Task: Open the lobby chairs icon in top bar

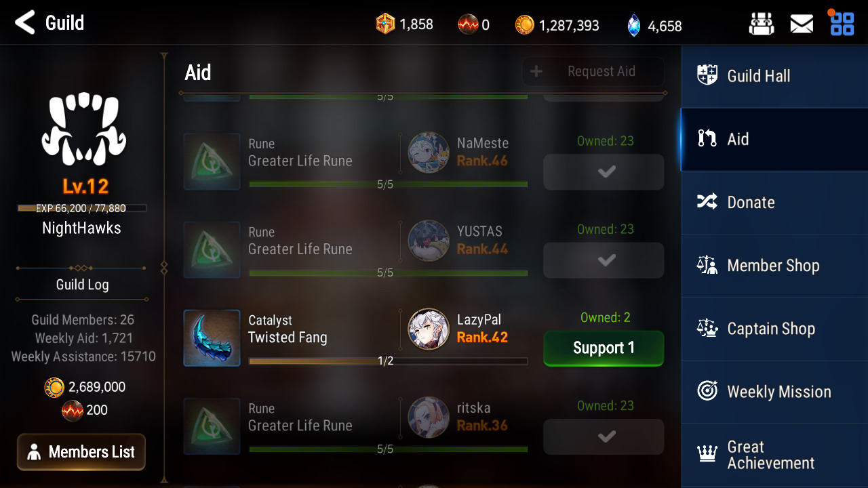Action: click(761, 24)
